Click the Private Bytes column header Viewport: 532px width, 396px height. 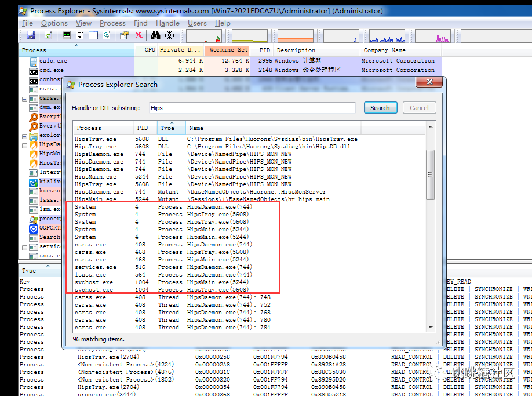click(180, 50)
